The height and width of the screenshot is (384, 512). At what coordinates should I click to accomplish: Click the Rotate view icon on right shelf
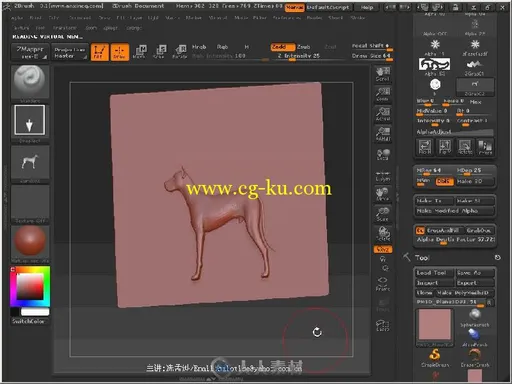pos(383,234)
